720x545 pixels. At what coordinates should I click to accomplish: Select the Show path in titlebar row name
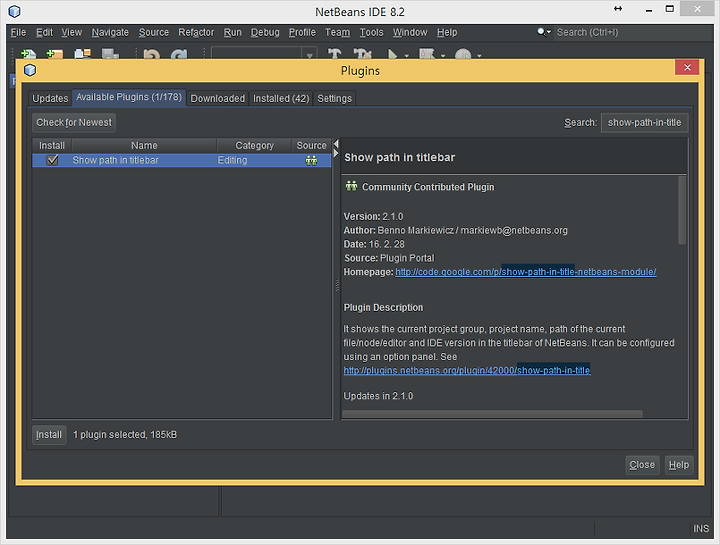point(115,160)
